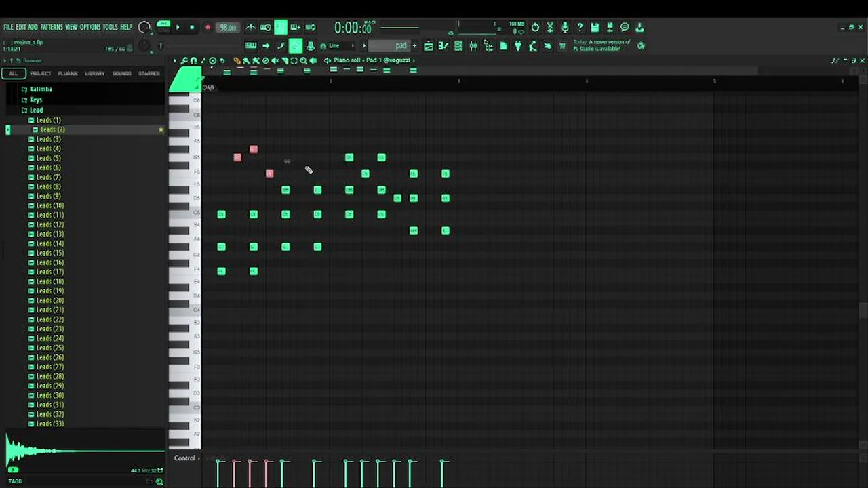Open the Mixer faders icon

473,46
